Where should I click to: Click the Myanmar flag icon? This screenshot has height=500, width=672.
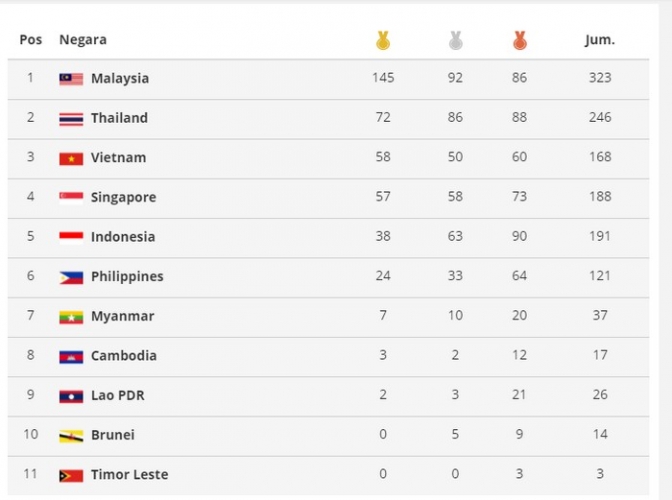click(x=71, y=316)
